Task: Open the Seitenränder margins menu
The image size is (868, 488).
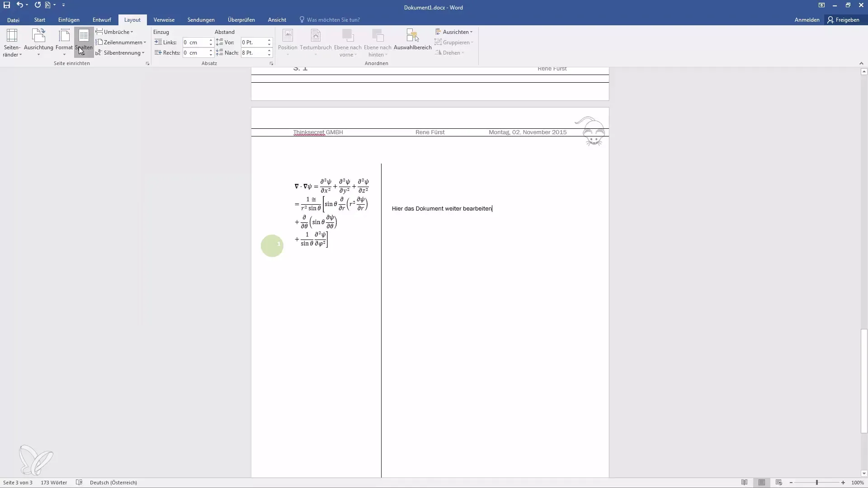Action: point(12,43)
